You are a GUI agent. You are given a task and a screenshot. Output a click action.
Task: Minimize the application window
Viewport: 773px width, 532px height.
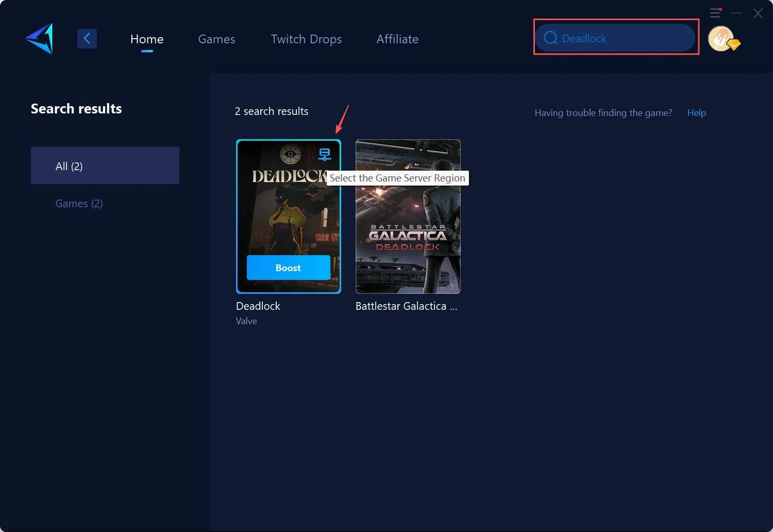pos(737,13)
